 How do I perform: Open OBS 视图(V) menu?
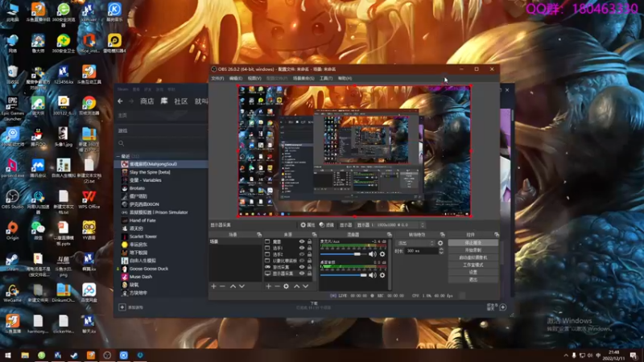[x=254, y=78]
